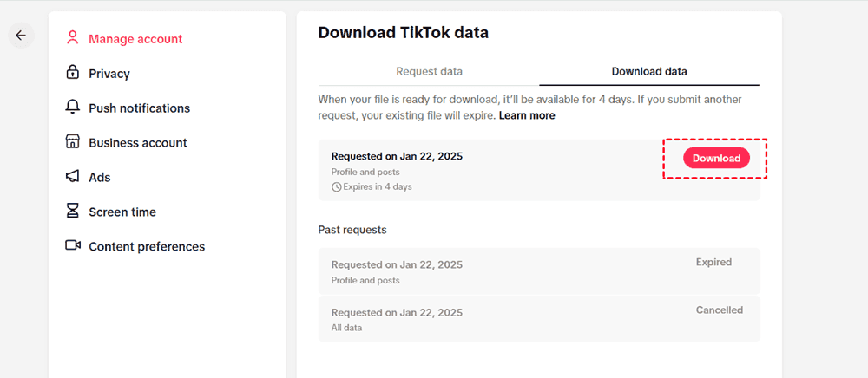868x378 pixels.
Task: Open the Privacy settings label
Action: click(109, 74)
